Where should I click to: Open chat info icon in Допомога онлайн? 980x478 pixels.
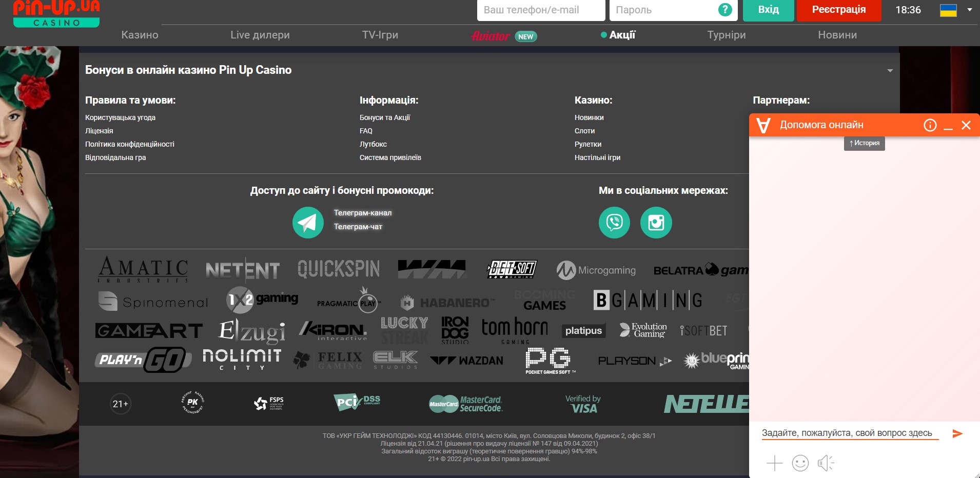pyautogui.click(x=930, y=125)
